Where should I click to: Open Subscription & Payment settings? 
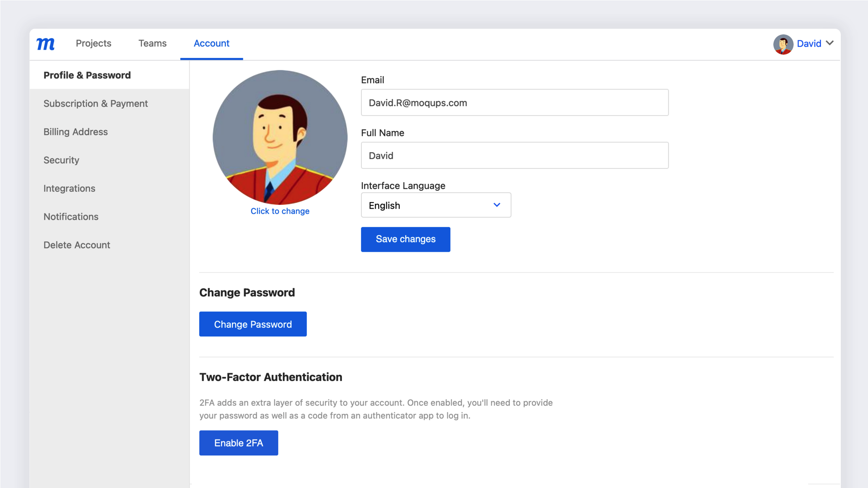point(96,103)
